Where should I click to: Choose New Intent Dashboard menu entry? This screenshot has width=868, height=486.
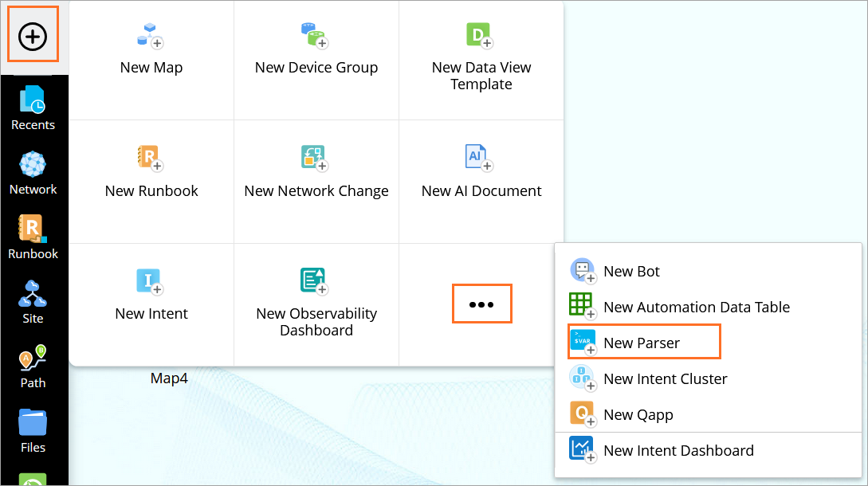click(x=678, y=450)
